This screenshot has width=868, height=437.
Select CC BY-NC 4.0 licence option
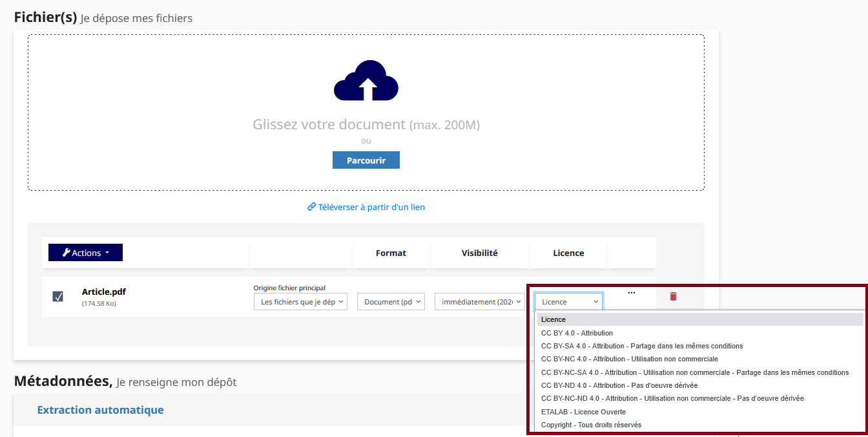point(629,359)
